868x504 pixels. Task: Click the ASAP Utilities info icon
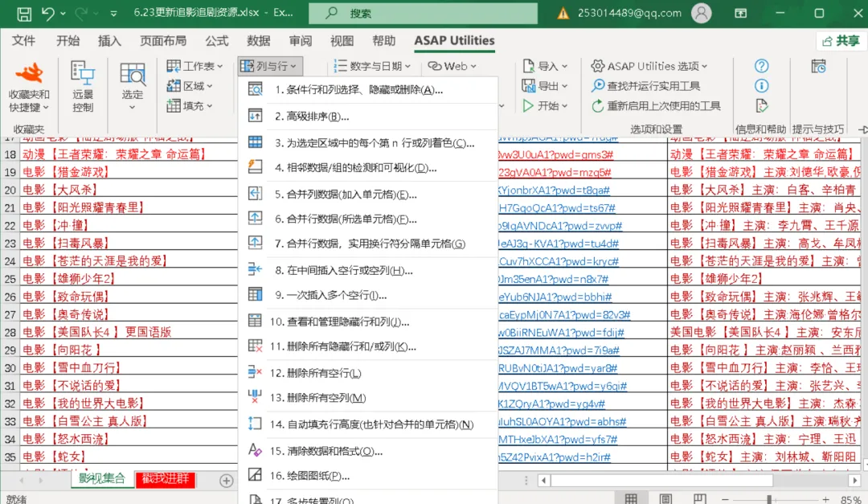[761, 86]
